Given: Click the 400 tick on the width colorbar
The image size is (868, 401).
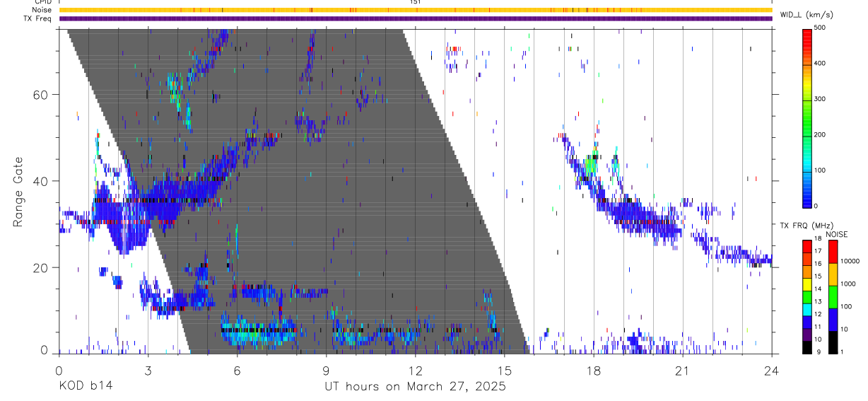Looking at the screenshot, I should click(820, 64).
